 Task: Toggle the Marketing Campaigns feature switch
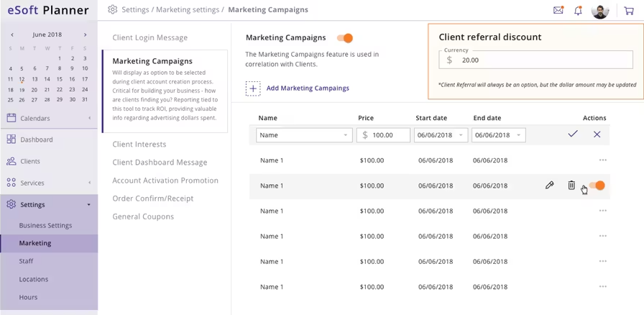click(x=346, y=38)
